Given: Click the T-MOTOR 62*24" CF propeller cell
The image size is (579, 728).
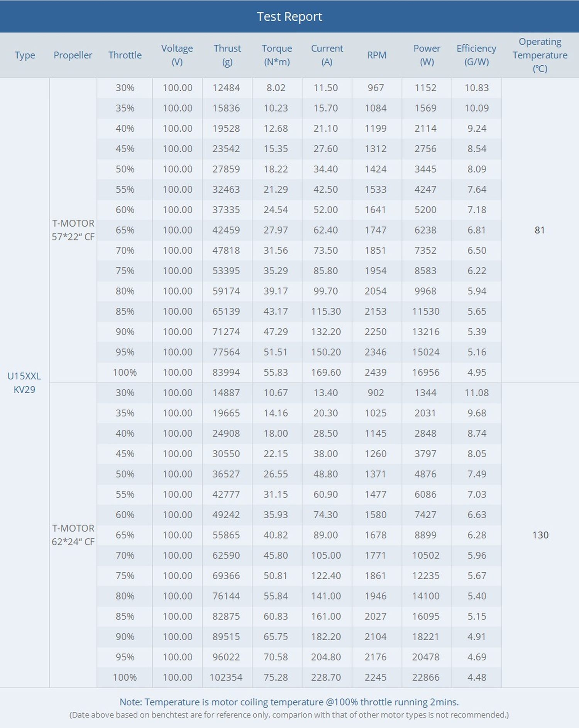Looking at the screenshot, I should 73,535.
